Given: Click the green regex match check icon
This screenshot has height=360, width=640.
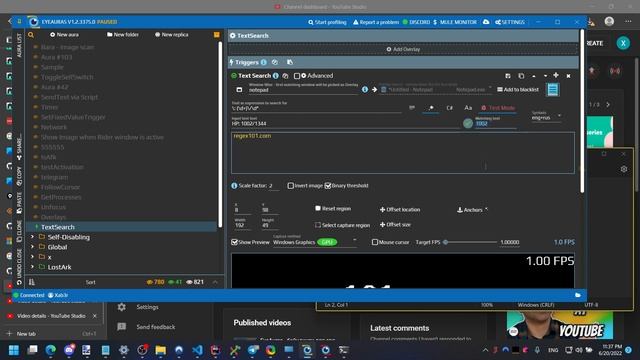Looking at the screenshot, I should pyautogui.click(x=468, y=123).
